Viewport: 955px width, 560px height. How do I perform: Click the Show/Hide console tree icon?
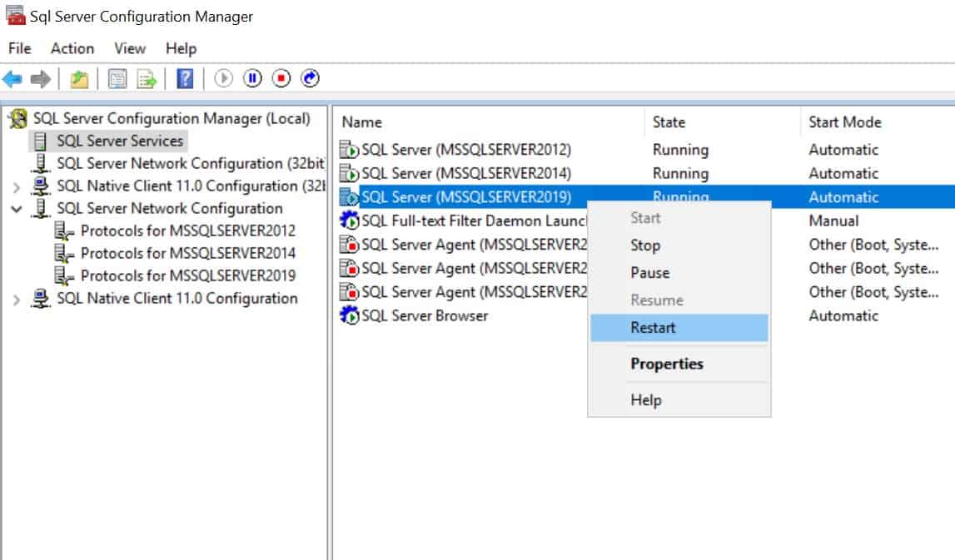coord(117,78)
